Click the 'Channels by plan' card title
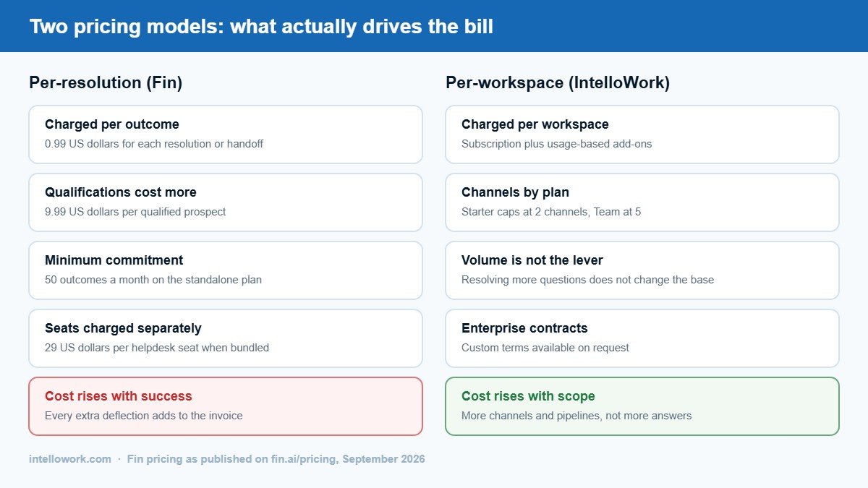The image size is (868, 488). pos(516,192)
